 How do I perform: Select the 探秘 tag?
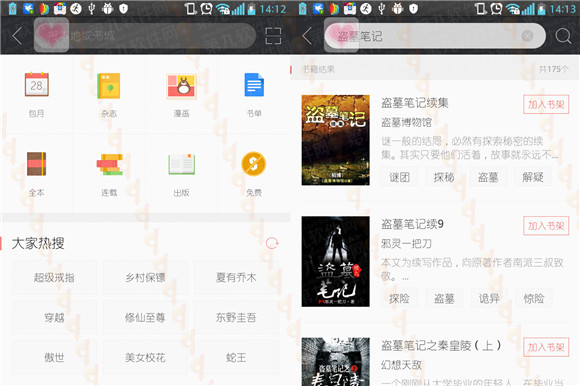point(444,177)
